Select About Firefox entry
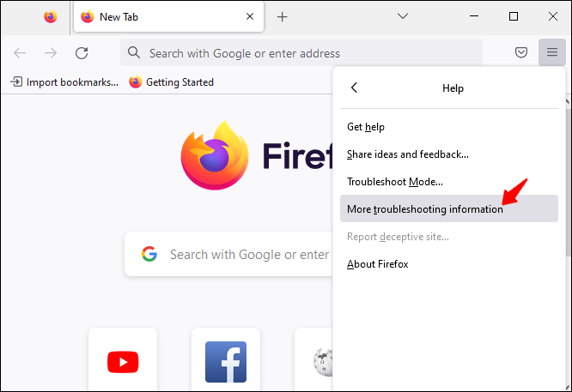 (448, 264)
